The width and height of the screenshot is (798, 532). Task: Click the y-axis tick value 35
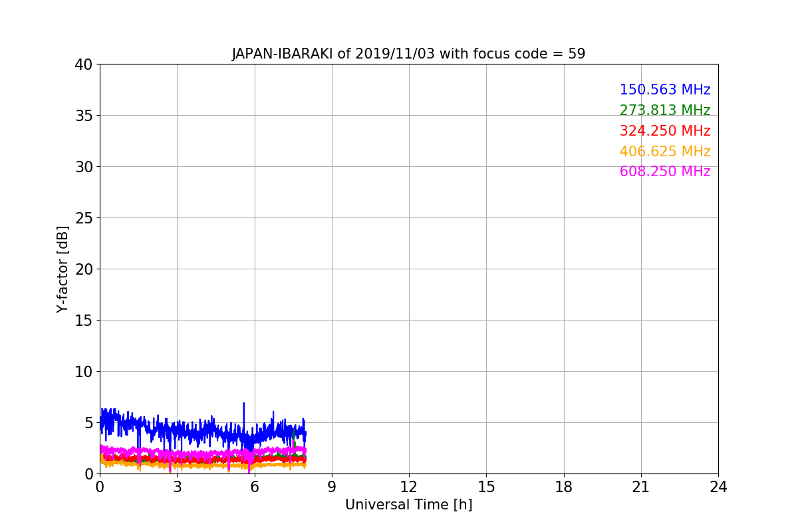pos(84,116)
